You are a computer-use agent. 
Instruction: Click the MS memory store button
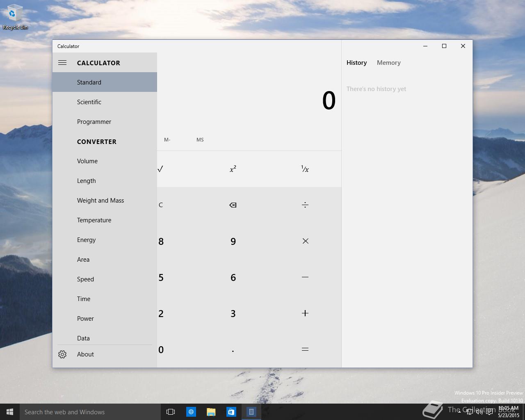200,140
